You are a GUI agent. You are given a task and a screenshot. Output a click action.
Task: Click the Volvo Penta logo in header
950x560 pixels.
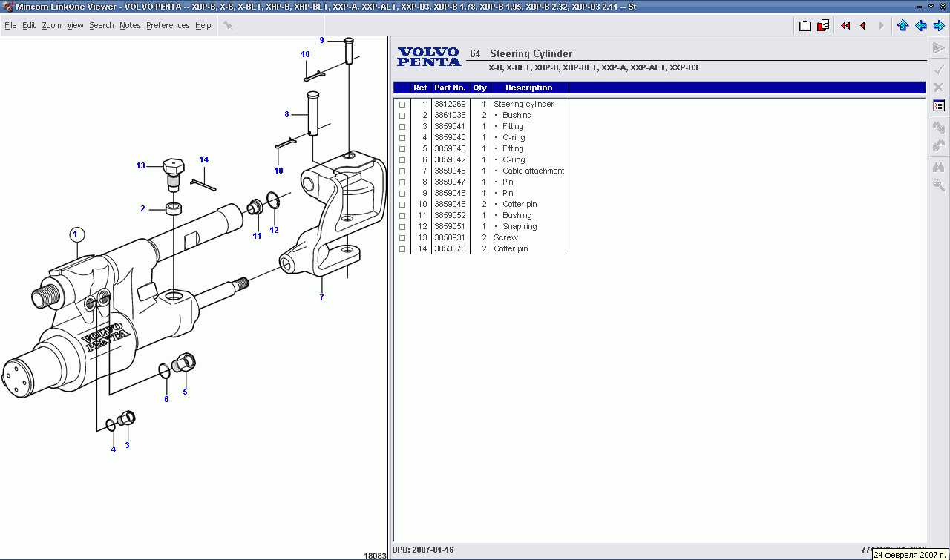pyautogui.click(x=428, y=57)
